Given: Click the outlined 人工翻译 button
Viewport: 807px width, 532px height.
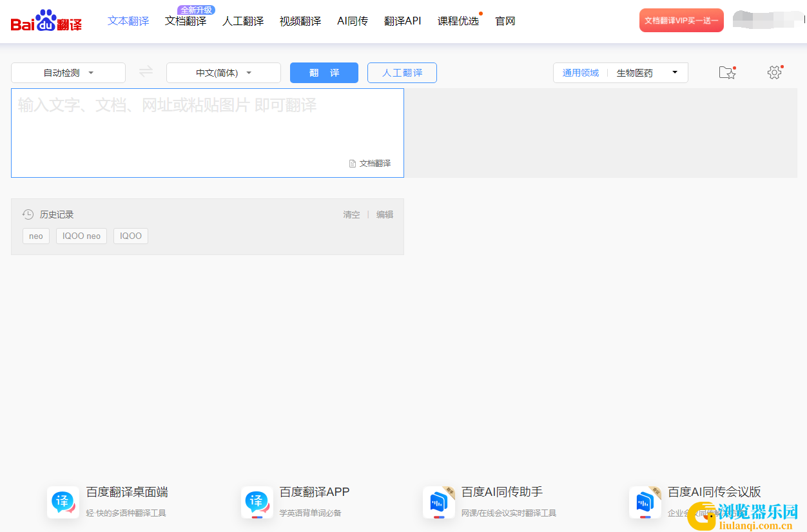Looking at the screenshot, I should [402, 73].
